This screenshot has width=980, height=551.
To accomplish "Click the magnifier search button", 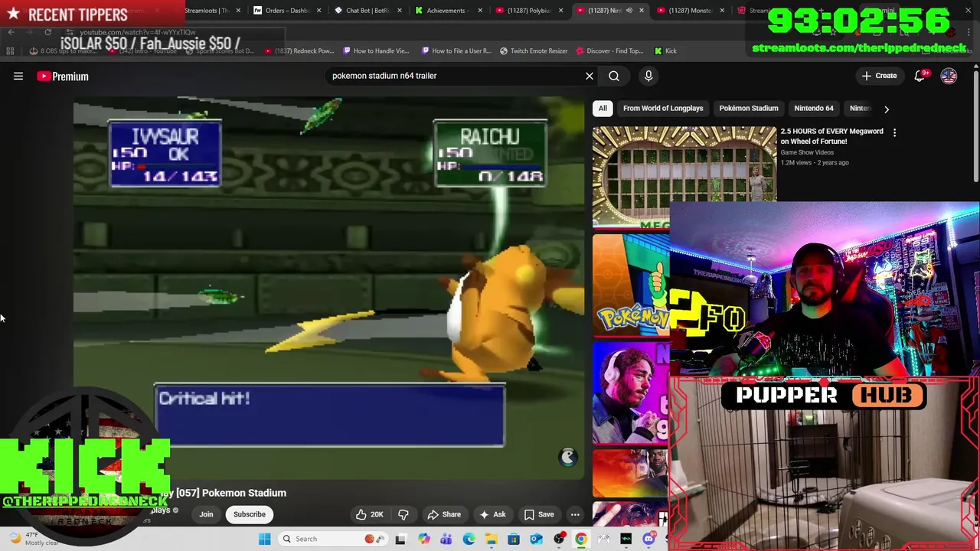I will point(614,76).
